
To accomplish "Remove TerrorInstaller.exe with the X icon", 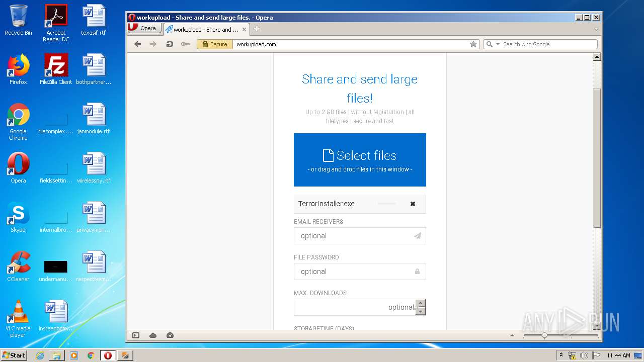I will click(x=413, y=204).
